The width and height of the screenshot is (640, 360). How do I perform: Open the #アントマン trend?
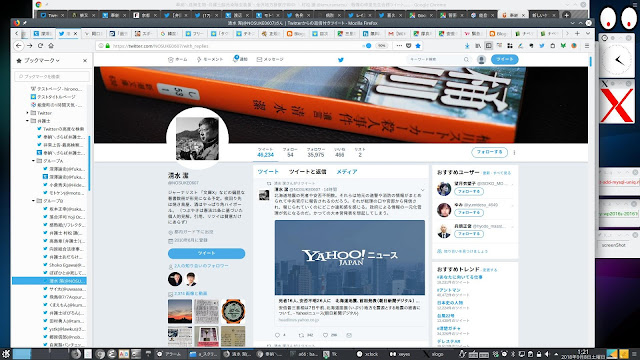[x=449, y=290]
